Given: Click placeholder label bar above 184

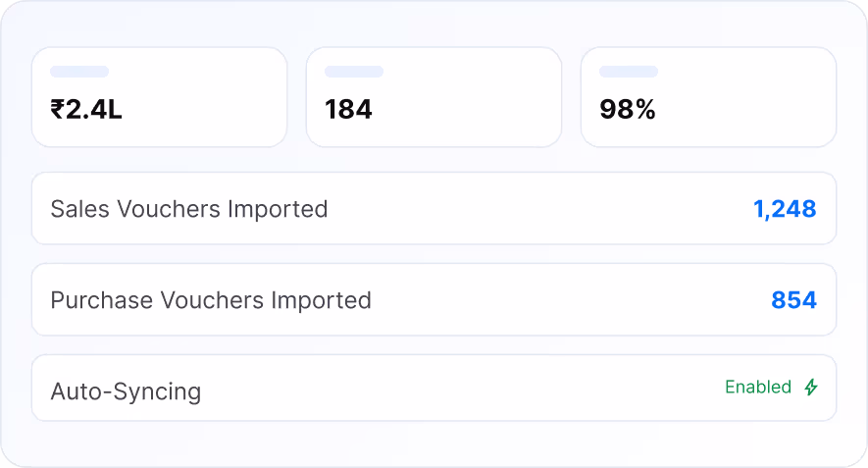Looking at the screenshot, I should pyautogui.click(x=354, y=72).
